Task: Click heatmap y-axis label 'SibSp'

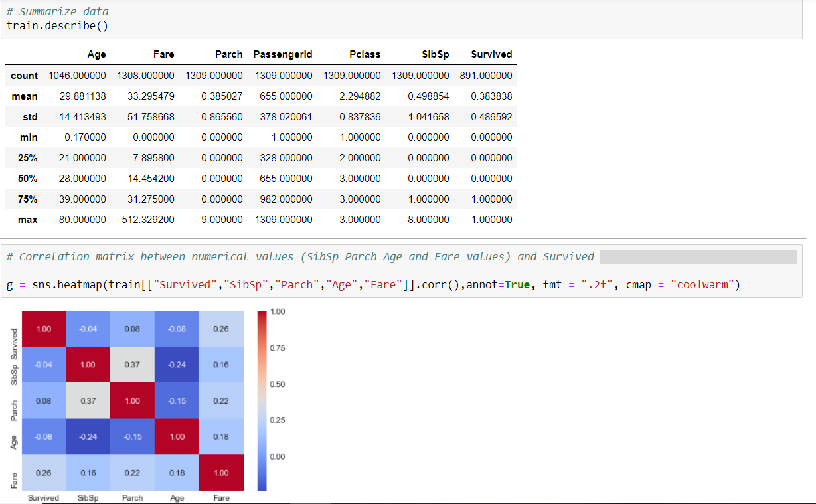Action: pyautogui.click(x=14, y=375)
